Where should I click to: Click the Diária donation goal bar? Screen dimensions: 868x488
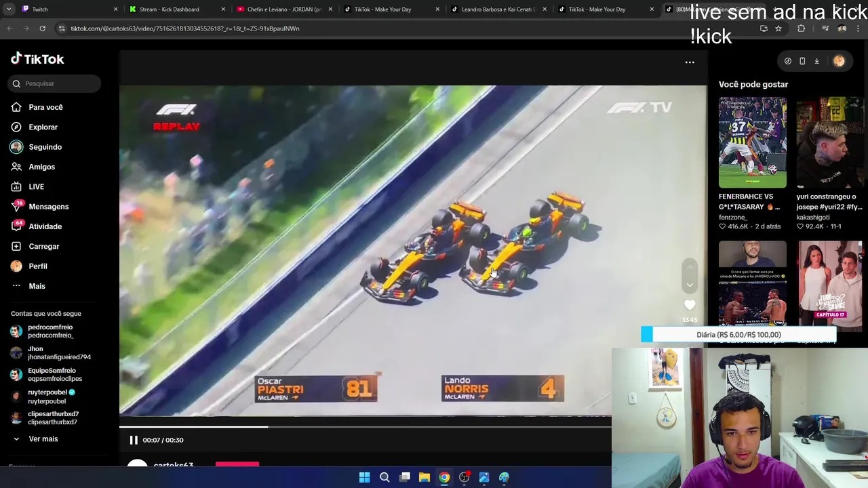click(x=738, y=334)
